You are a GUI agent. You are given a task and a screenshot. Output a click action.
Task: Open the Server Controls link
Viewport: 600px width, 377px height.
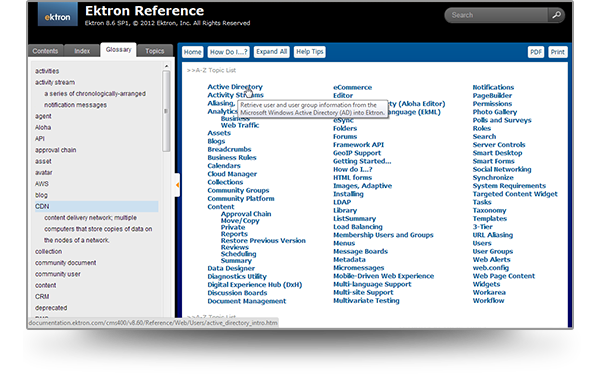[499, 145]
